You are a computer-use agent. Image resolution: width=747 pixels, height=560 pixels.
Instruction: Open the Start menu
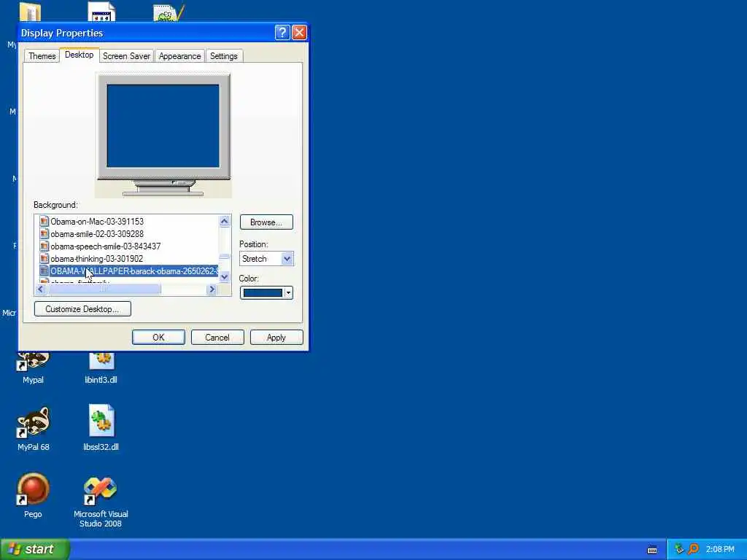pyautogui.click(x=35, y=549)
